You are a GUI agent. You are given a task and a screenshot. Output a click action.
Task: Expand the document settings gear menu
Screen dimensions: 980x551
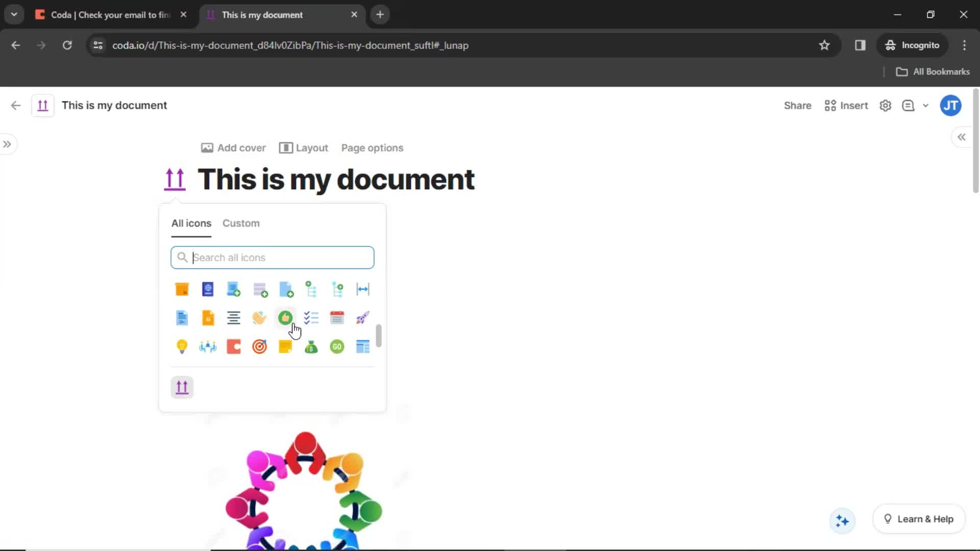pos(887,106)
